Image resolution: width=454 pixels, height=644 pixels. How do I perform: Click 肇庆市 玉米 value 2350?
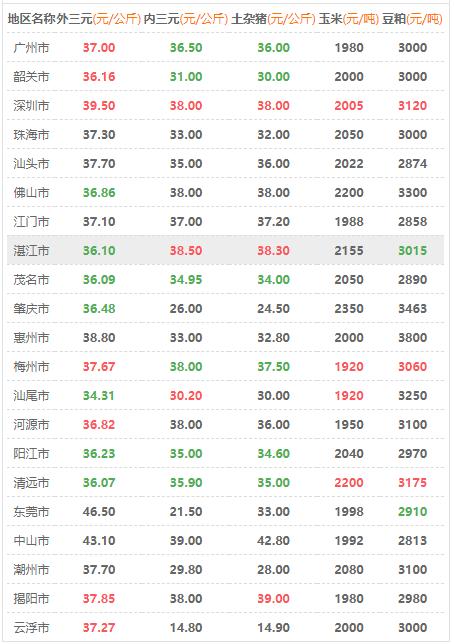[349, 308]
